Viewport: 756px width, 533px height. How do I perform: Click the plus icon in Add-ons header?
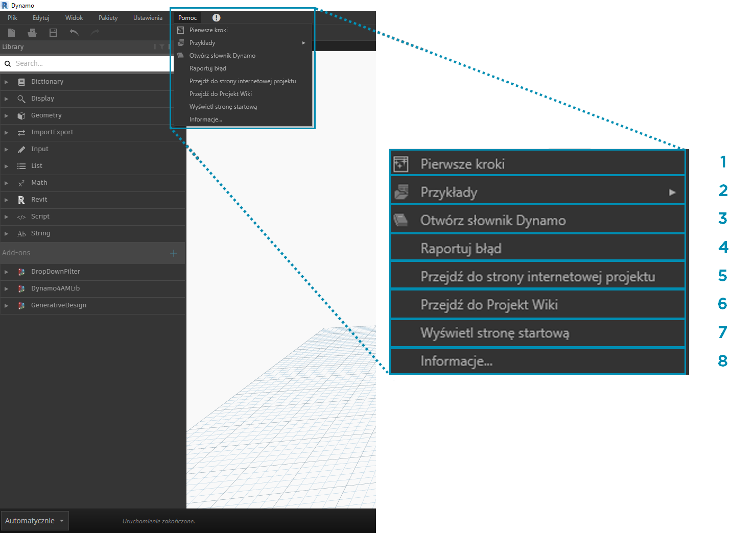point(174,253)
